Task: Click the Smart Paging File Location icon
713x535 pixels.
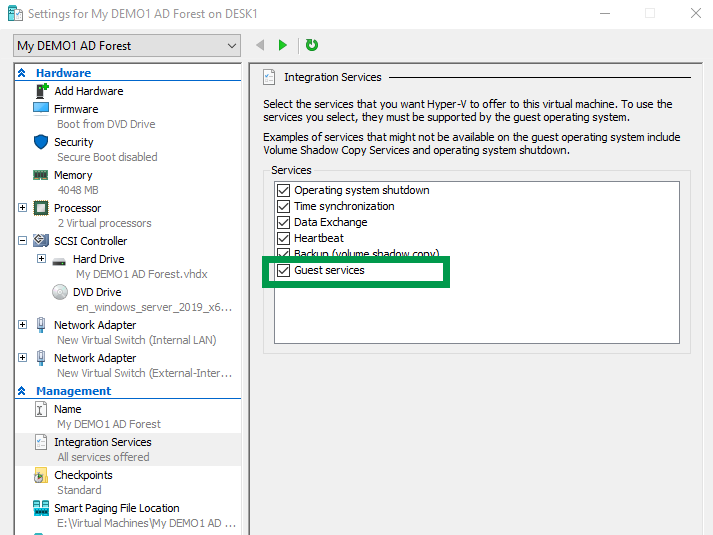Action: 41,508
